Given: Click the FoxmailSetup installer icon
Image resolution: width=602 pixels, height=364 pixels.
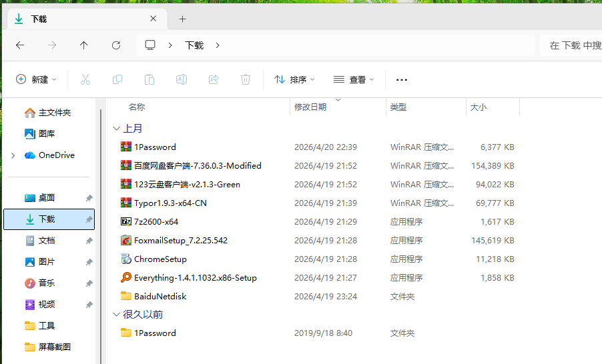Looking at the screenshot, I should [x=126, y=240].
